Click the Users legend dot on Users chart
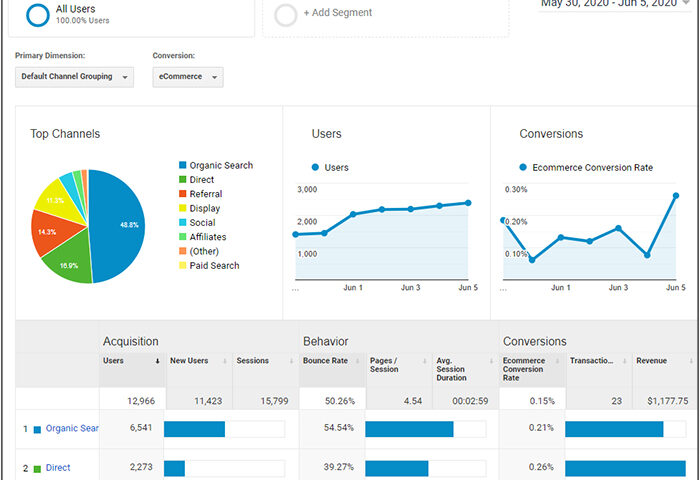Viewport: 700px width, 480px height. (315, 167)
